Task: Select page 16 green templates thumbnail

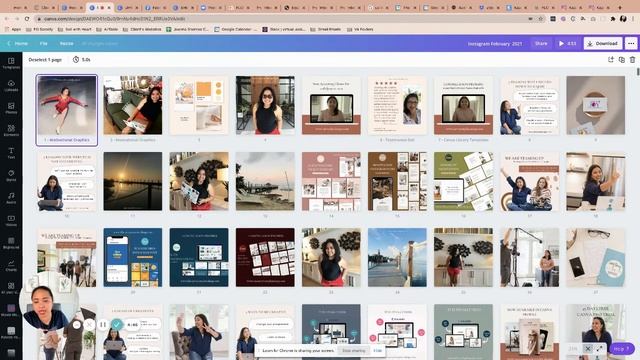Action: coord(463,181)
